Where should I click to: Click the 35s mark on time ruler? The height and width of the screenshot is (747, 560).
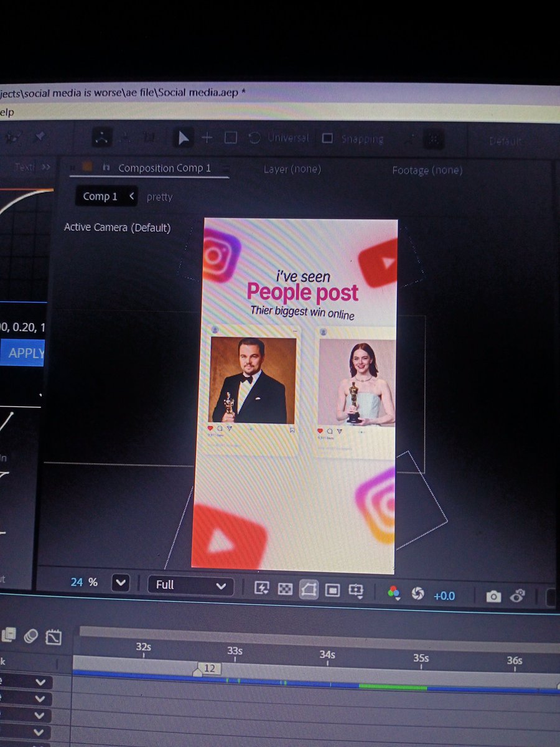(421, 658)
